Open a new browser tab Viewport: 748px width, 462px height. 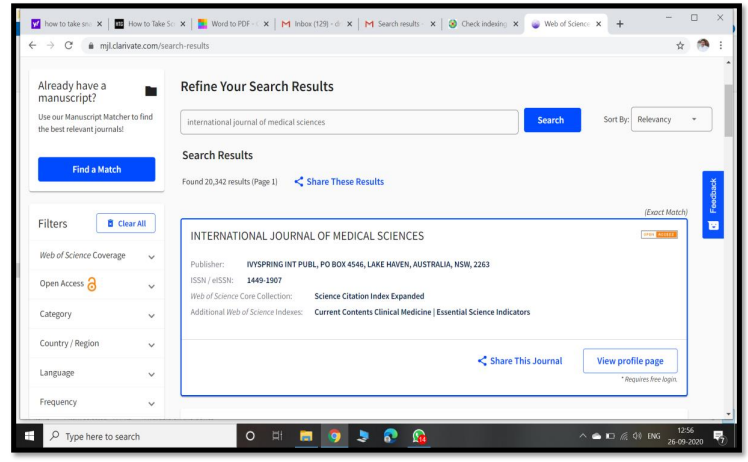pyautogui.click(x=620, y=23)
